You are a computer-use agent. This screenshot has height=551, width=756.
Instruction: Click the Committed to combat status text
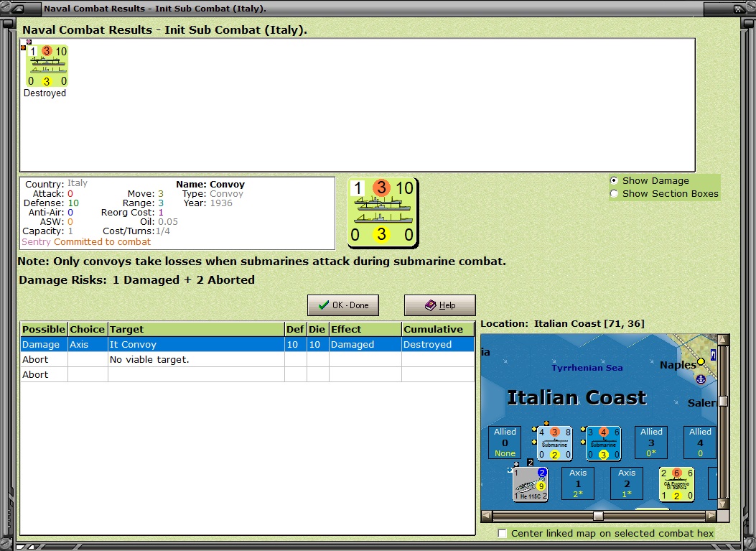point(102,241)
